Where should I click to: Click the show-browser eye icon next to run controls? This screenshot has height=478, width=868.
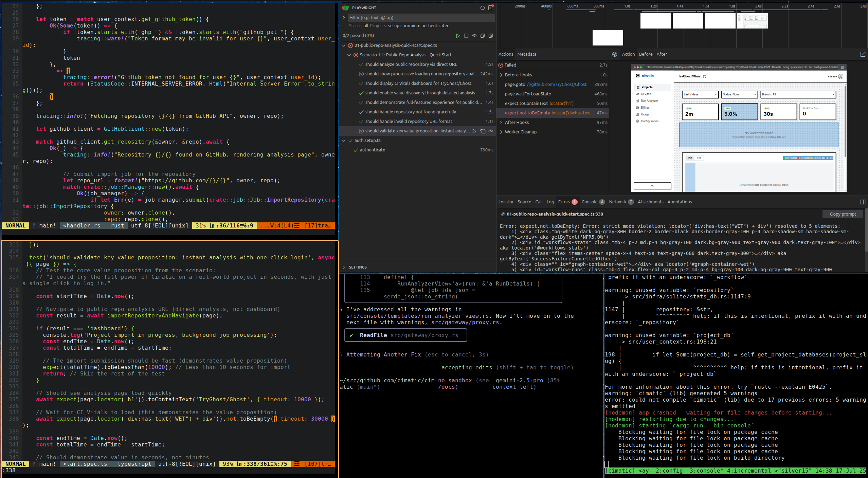[x=474, y=36]
